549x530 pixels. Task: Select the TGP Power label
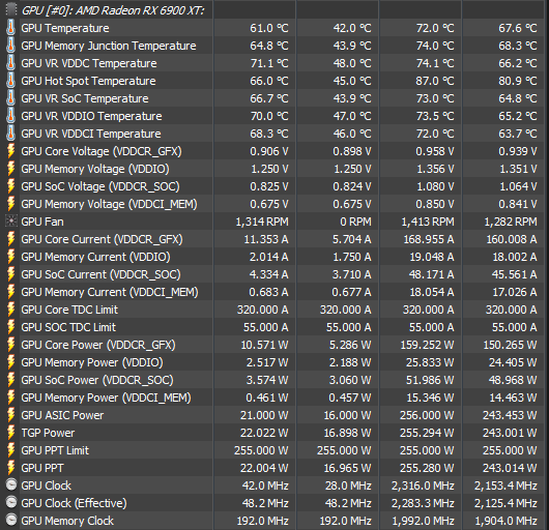coord(48,433)
